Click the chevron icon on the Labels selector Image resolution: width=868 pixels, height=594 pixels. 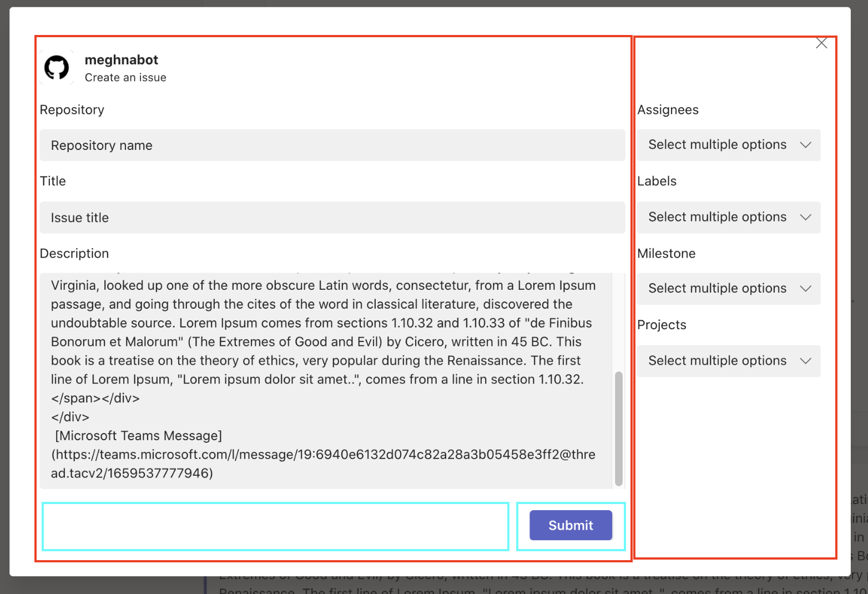[806, 217]
